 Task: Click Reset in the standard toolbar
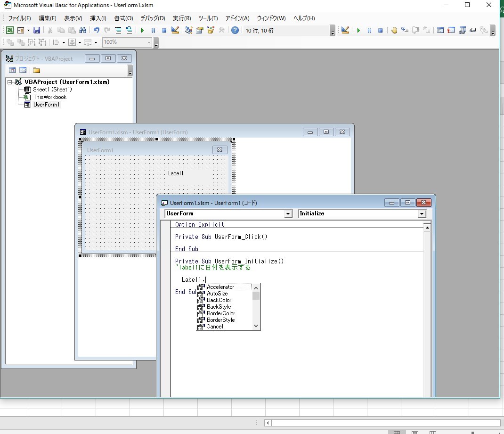tap(164, 30)
